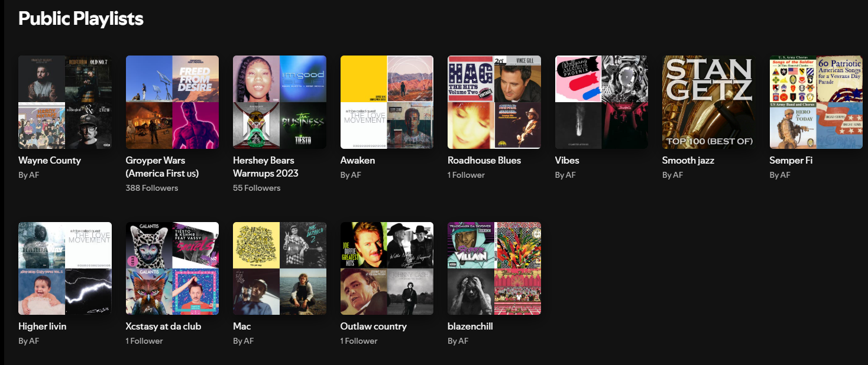Image resolution: width=868 pixels, height=365 pixels.
Task: Open the Groyper Wars playlist cover
Action: 172,102
